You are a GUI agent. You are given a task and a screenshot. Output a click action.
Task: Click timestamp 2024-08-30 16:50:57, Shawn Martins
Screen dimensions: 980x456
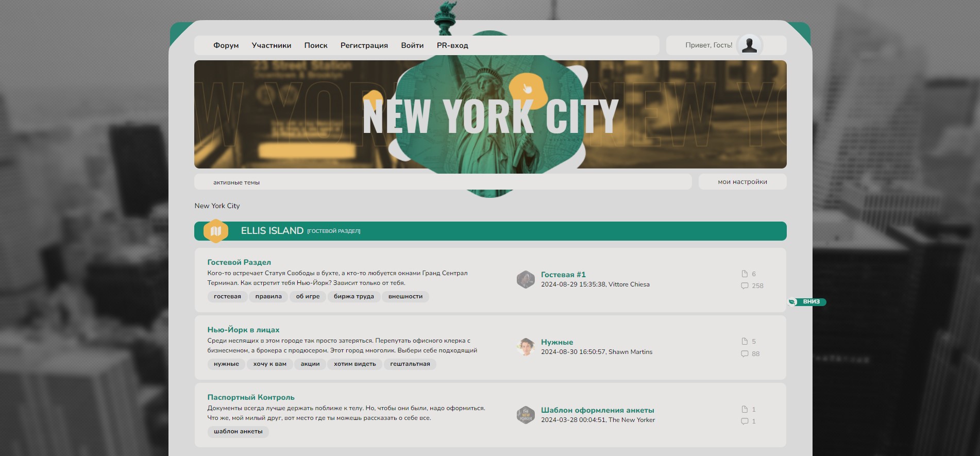click(597, 352)
